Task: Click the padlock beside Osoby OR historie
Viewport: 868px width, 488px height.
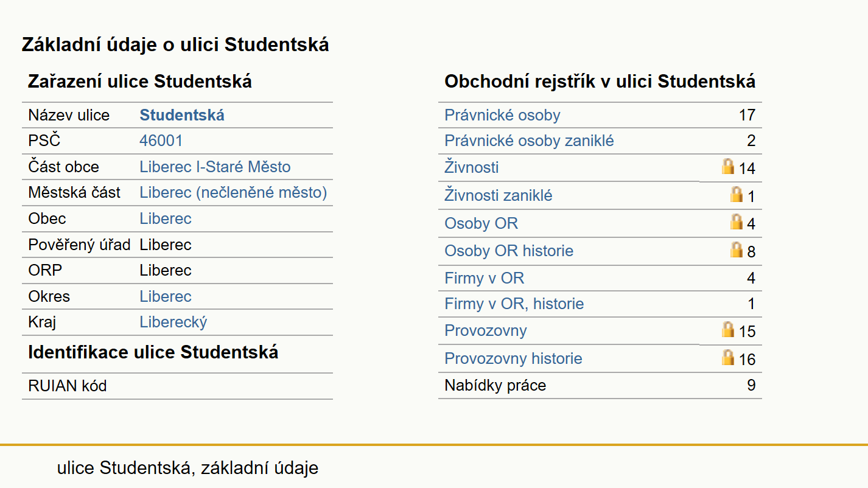Action: tap(736, 249)
